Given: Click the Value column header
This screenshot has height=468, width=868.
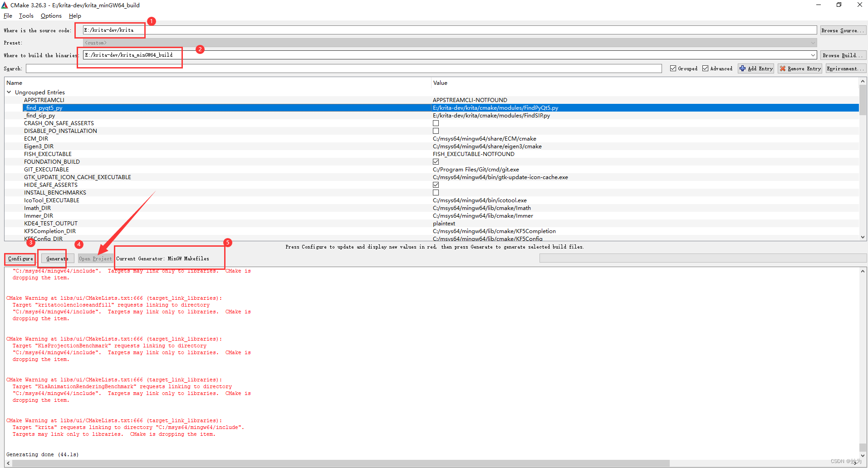Looking at the screenshot, I should tap(645, 83).
